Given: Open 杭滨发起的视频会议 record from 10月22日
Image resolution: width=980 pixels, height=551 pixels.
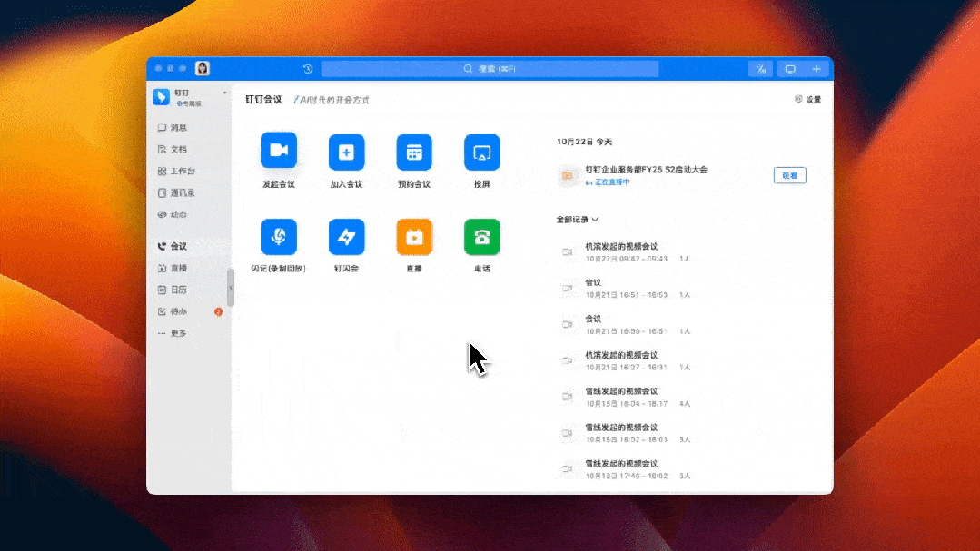Looking at the screenshot, I should pos(621,247).
